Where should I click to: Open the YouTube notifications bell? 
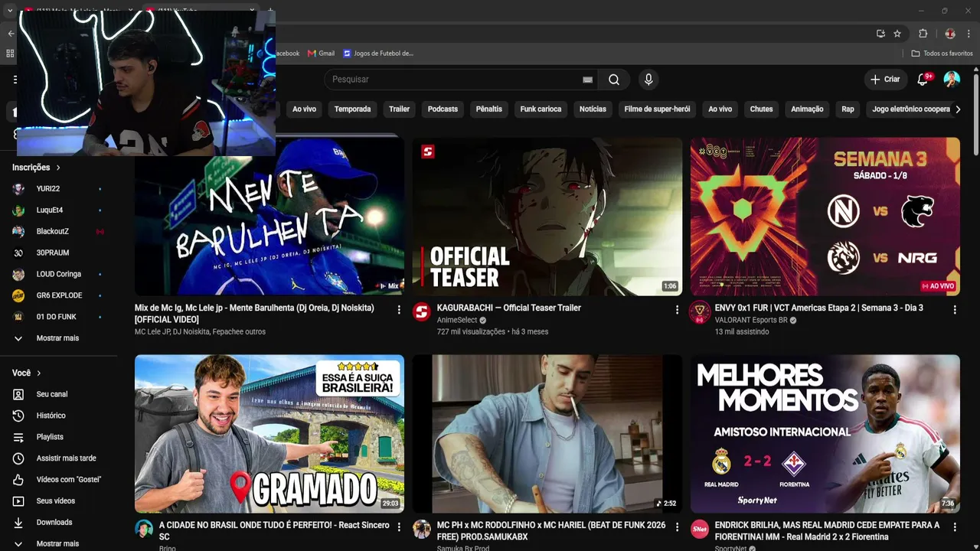[x=923, y=80]
